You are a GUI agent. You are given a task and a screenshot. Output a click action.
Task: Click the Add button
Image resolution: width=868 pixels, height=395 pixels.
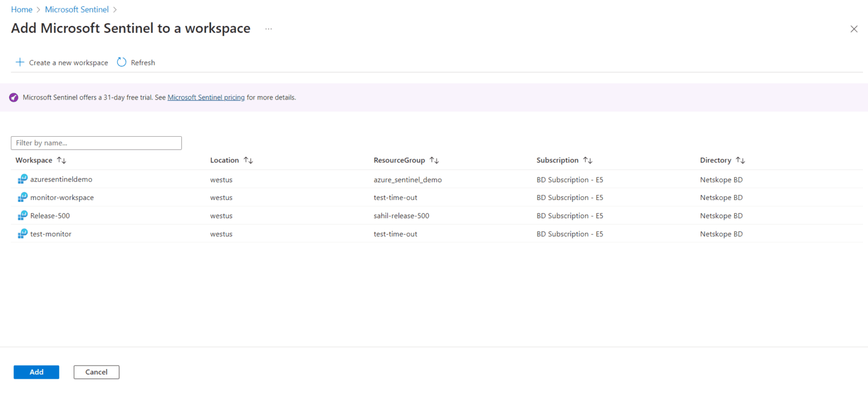(x=36, y=372)
